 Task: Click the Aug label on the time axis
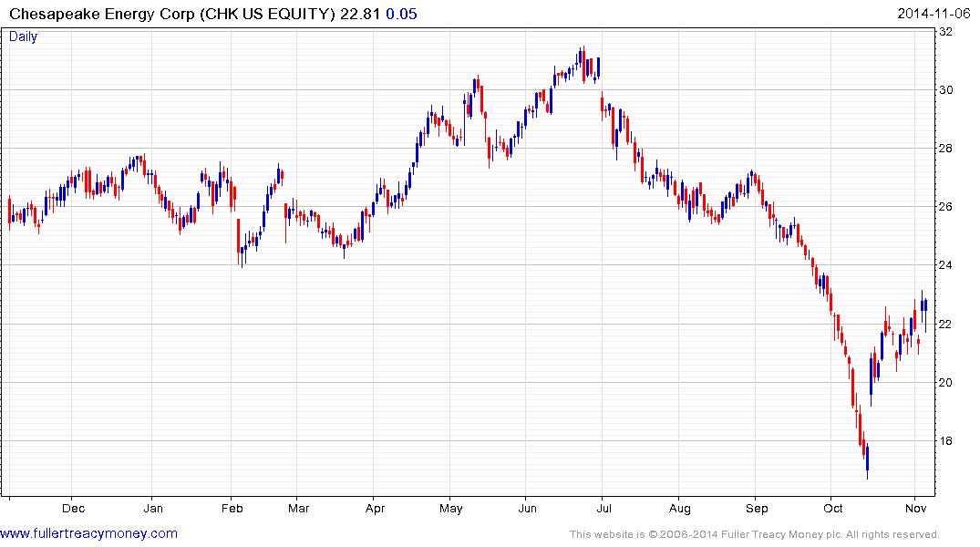[680, 508]
